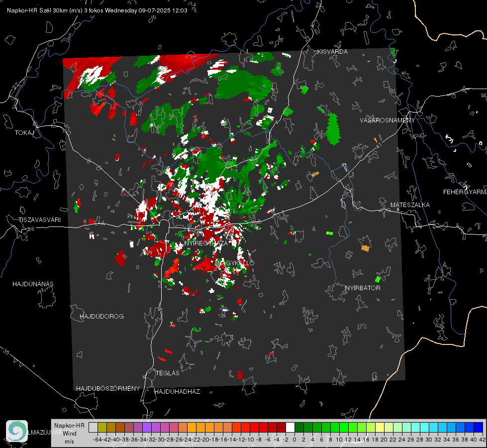Pick the pale yellow legend swatch above 18
This screenshot has height=448, width=487.
[380, 427]
